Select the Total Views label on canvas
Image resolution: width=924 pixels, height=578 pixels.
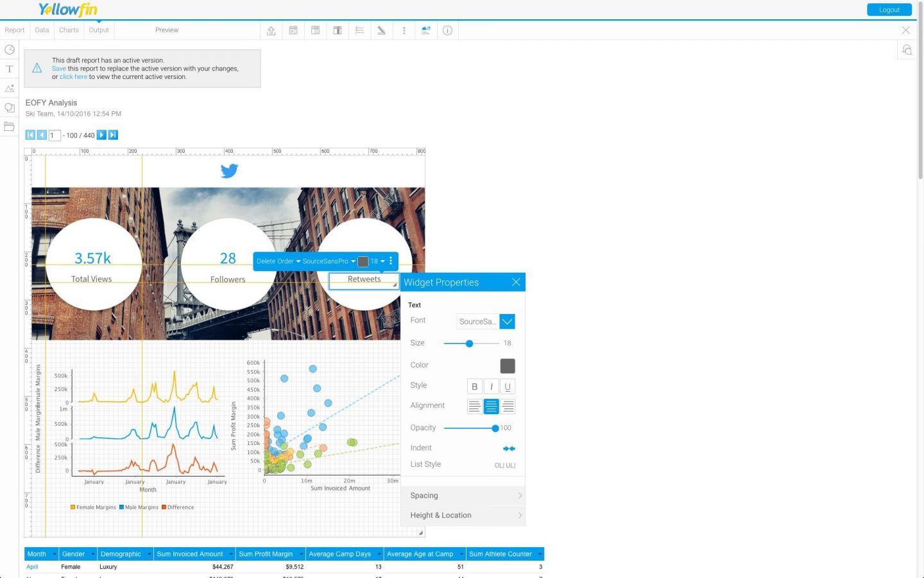click(92, 279)
